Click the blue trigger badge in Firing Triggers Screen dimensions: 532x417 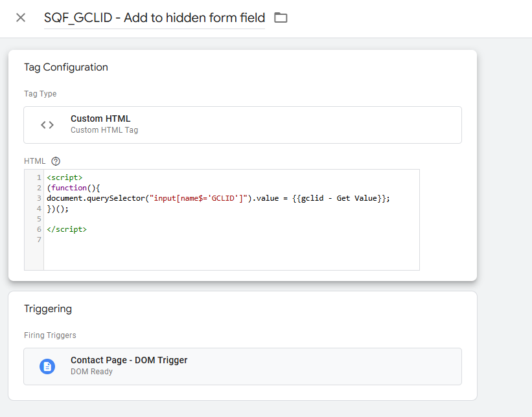point(47,366)
